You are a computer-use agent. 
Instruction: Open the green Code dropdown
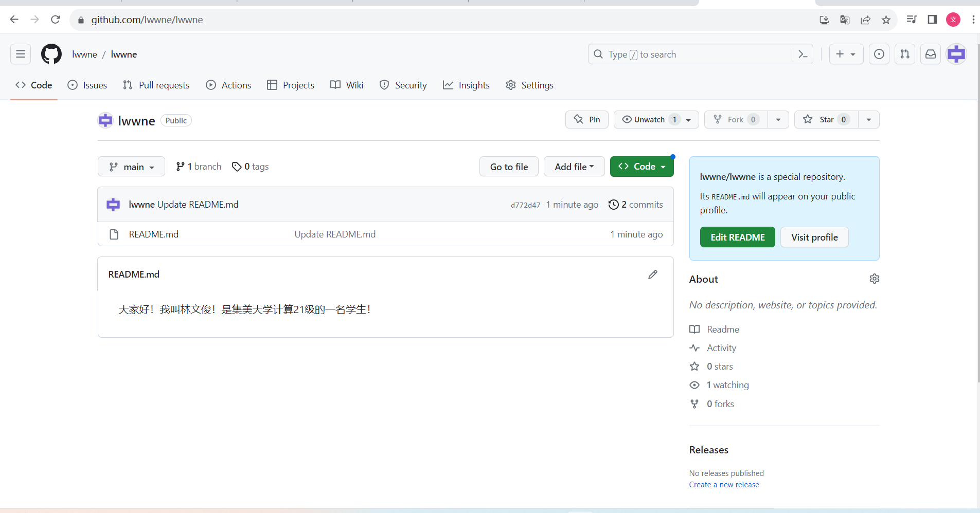pos(642,167)
